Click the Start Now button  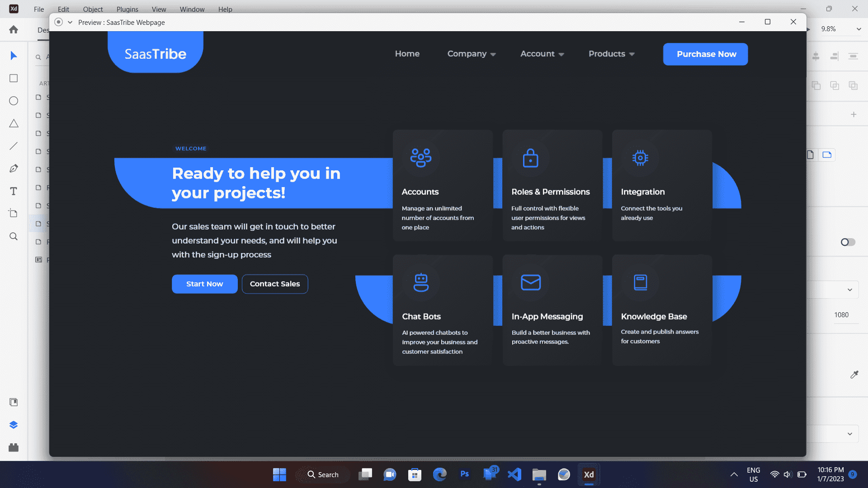pyautogui.click(x=204, y=284)
